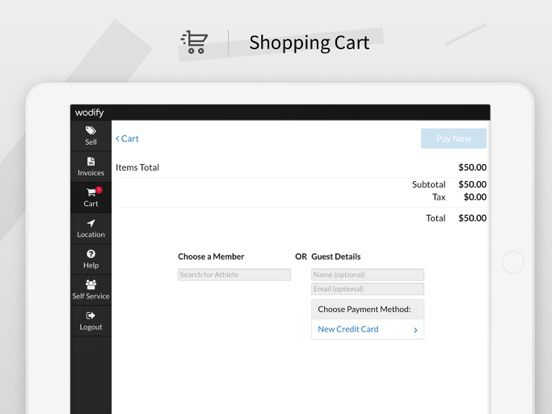Click the Help question mark icon
552x414 pixels.
pos(91,254)
